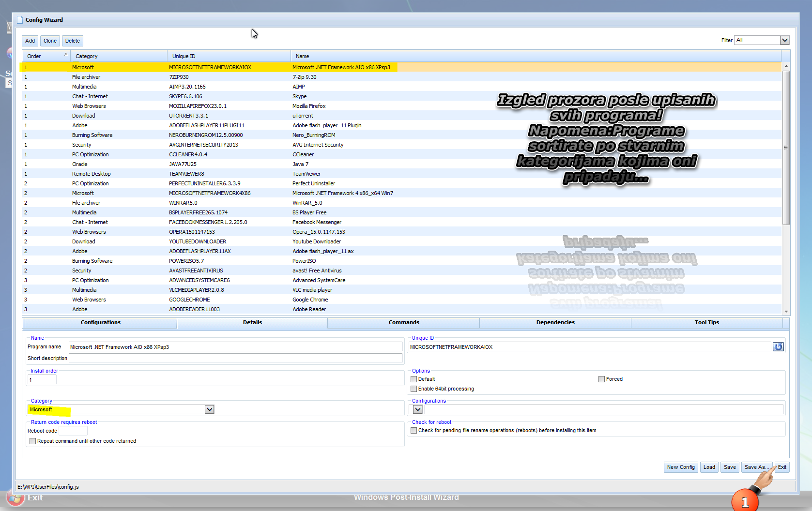The height and width of the screenshot is (511, 812).
Task: Select the Youtube Downloader row
Action: pyautogui.click(x=402, y=241)
